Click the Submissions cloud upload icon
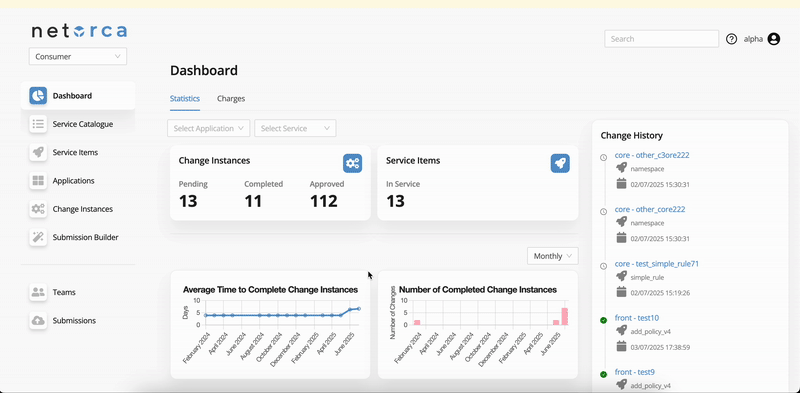Viewport: 800px width, 393px height. click(38, 321)
